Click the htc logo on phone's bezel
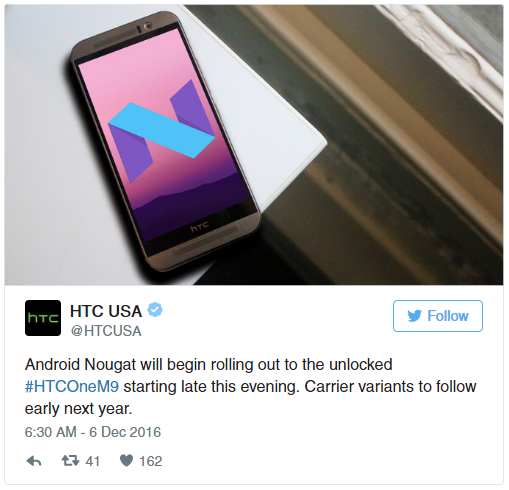Screen dimensions: 509x490 click(199, 226)
